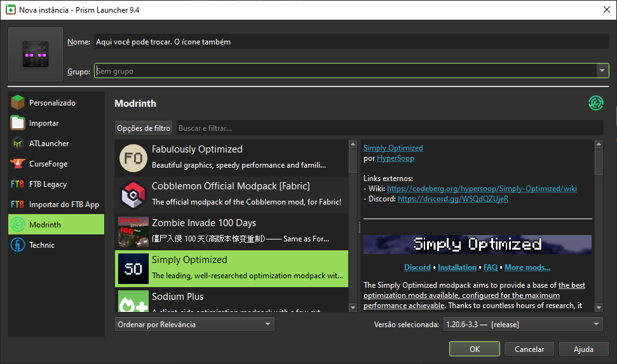This screenshot has width=617, height=364.
Task: Open the discord.gg invite link
Action: click(453, 199)
